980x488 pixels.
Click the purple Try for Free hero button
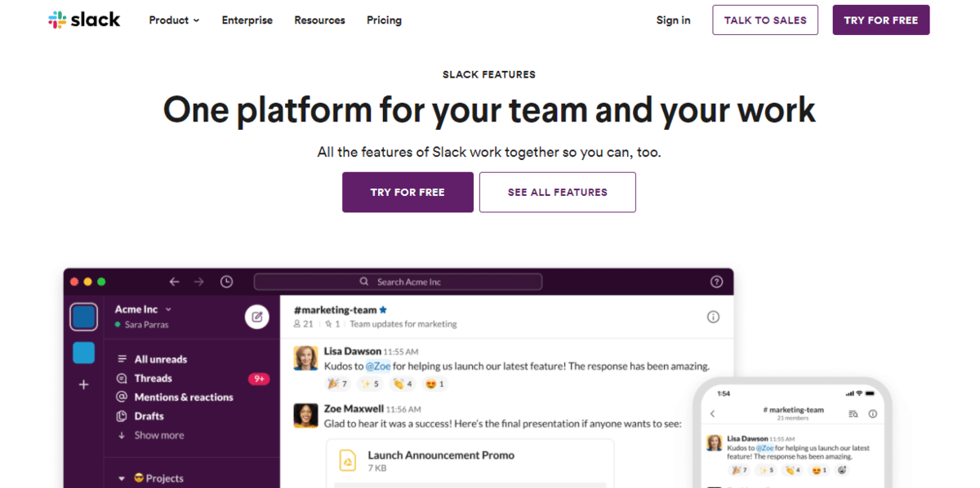pyautogui.click(x=408, y=193)
